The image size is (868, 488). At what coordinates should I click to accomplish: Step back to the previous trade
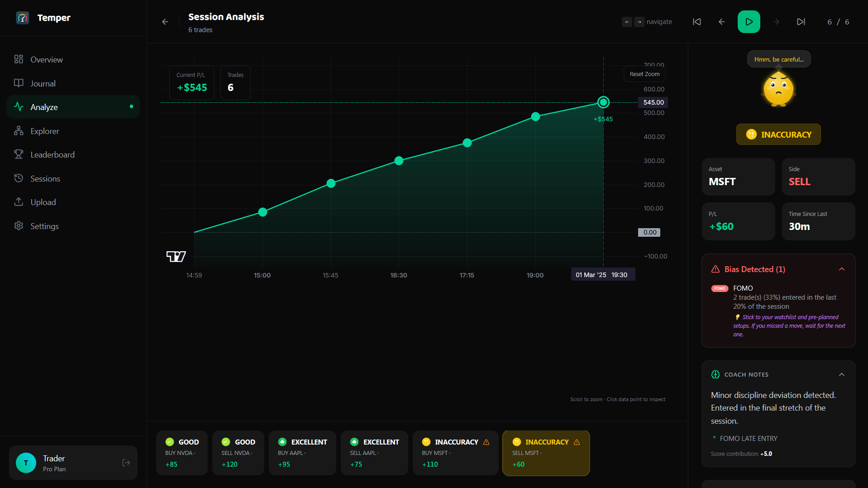tap(722, 22)
